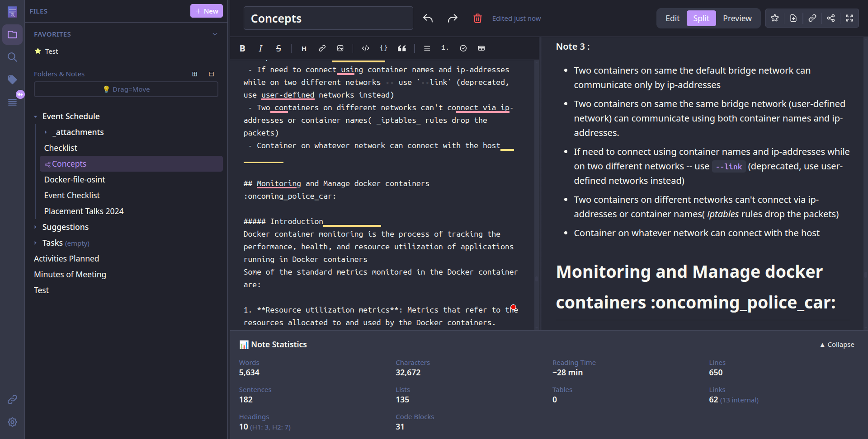Insert an image into the note
This screenshot has width=868, height=439.
[340, 48]
